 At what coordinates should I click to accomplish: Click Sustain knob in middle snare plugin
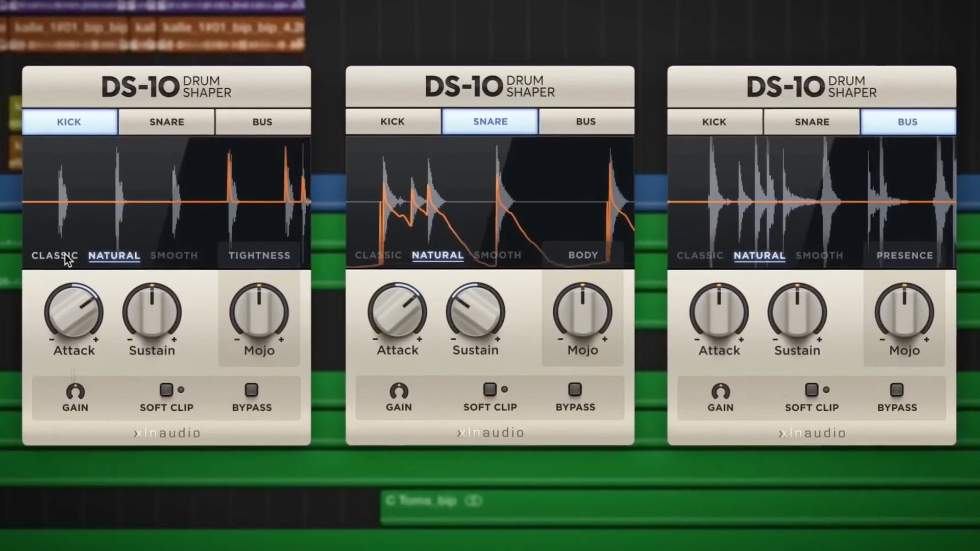pyautogui.click(x=476, y=310)
